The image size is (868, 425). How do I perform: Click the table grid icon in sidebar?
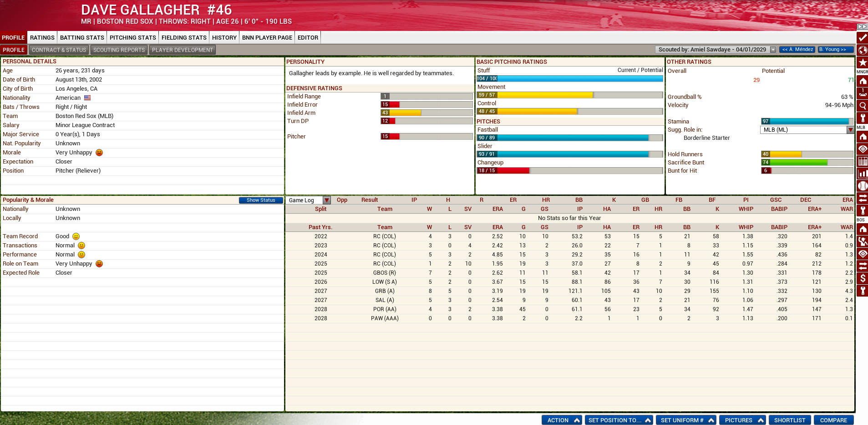[862, 161]
